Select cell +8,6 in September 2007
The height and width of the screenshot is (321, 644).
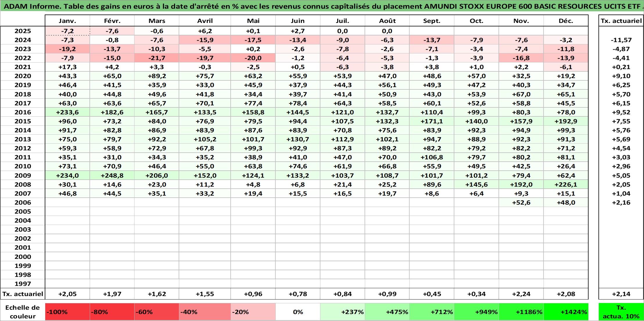tap(432, 194)
